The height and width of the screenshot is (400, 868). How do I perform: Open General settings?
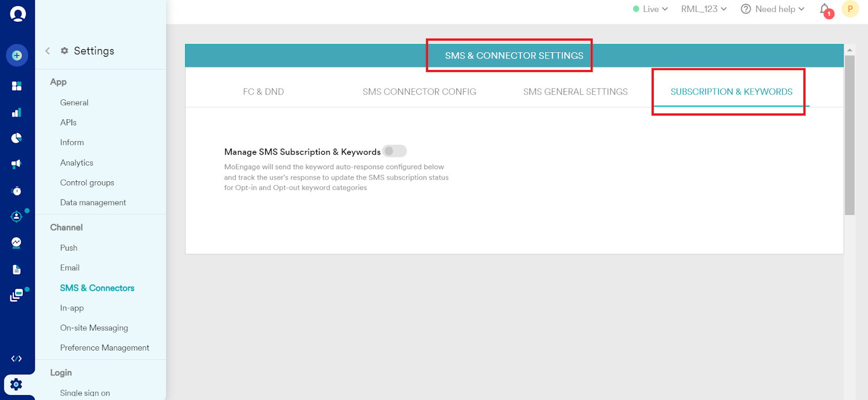74,103
